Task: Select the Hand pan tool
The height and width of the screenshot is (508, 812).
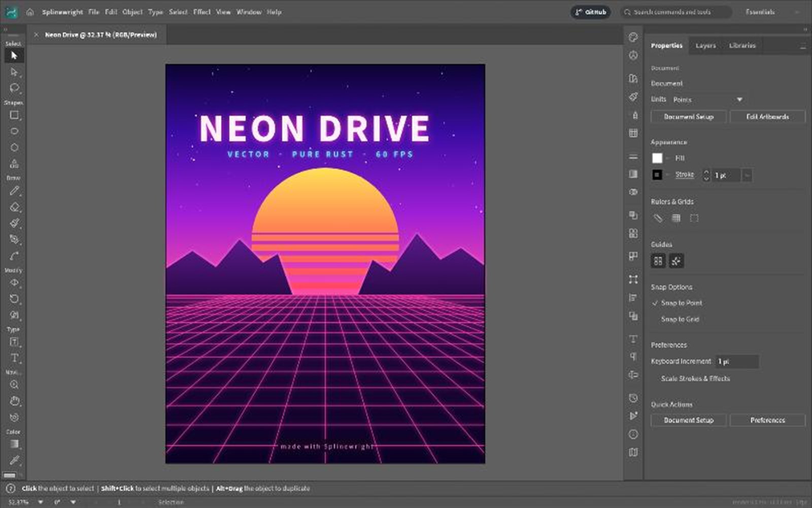Action: [x=14, y=401]
